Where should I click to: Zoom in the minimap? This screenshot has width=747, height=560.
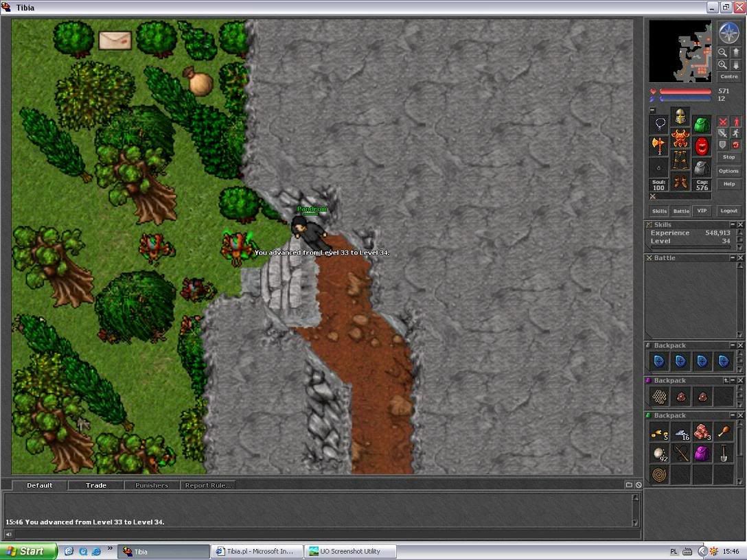tap(723, 65)
